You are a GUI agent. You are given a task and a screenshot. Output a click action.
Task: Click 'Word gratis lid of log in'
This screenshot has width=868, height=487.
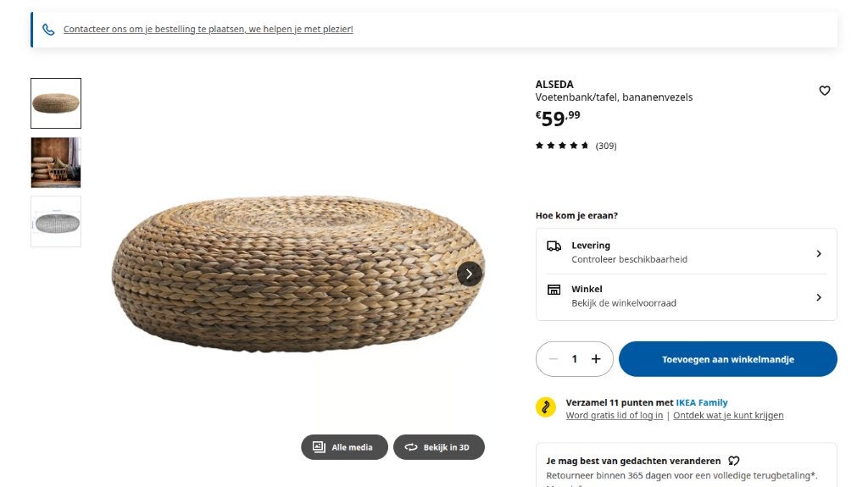click(x=614, y=415)
